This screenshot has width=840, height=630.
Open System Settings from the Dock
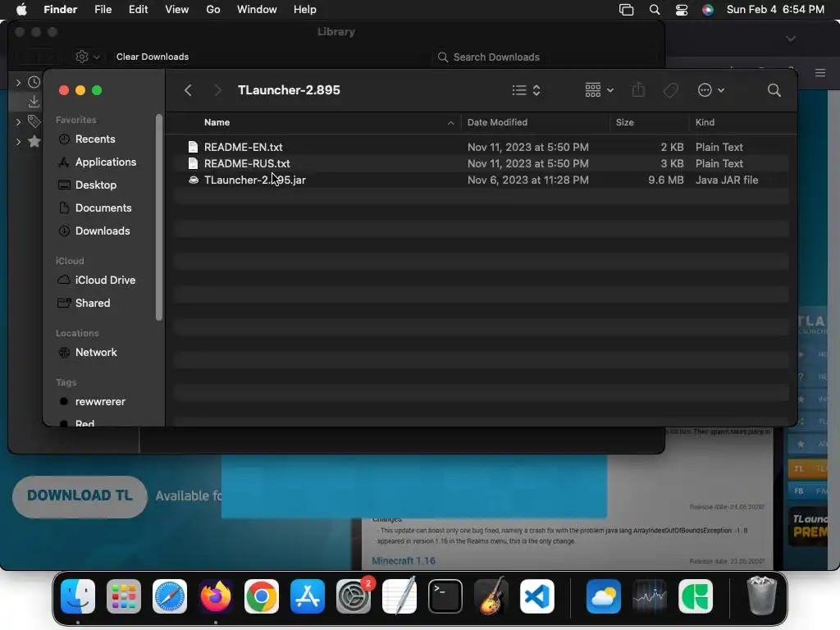tap(354, 596)
